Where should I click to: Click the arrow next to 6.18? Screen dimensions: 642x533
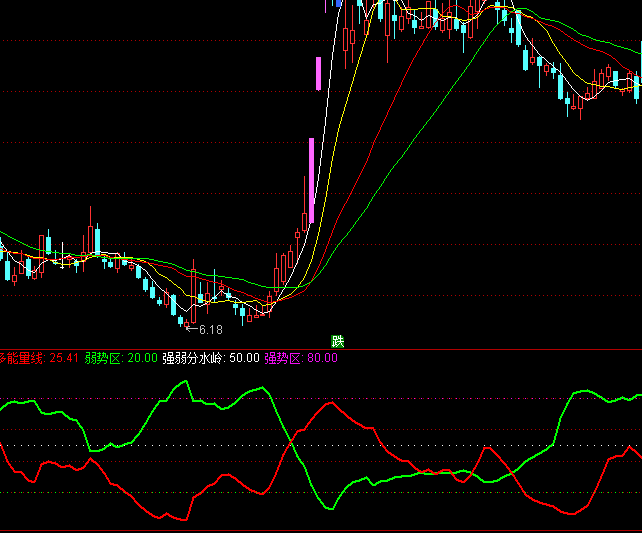191,327
